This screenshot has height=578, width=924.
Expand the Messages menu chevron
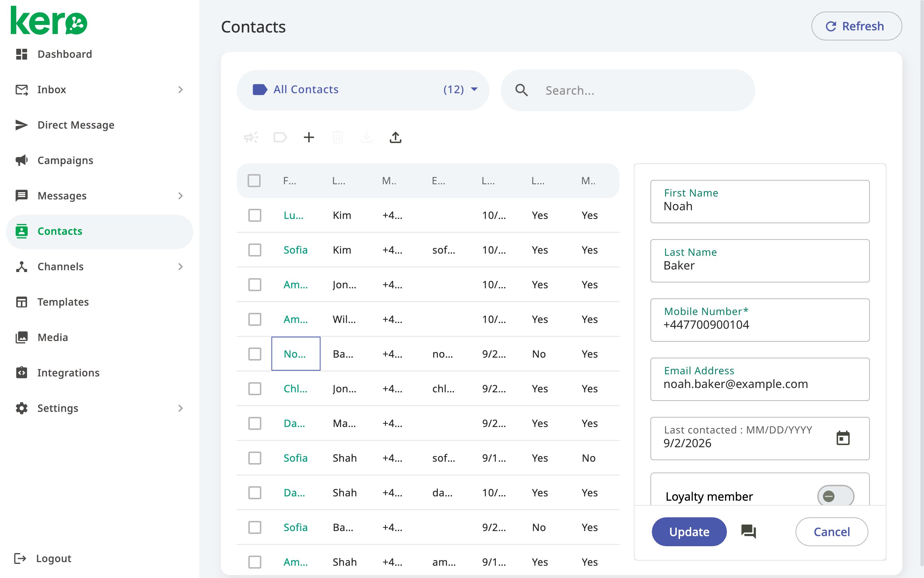pos(180,196)
